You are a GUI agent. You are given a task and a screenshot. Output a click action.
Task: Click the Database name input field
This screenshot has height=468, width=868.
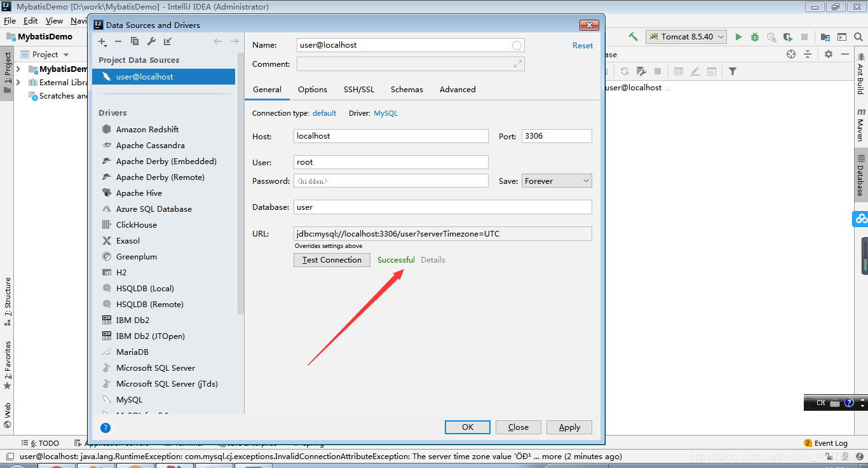(x=443, y=207)
